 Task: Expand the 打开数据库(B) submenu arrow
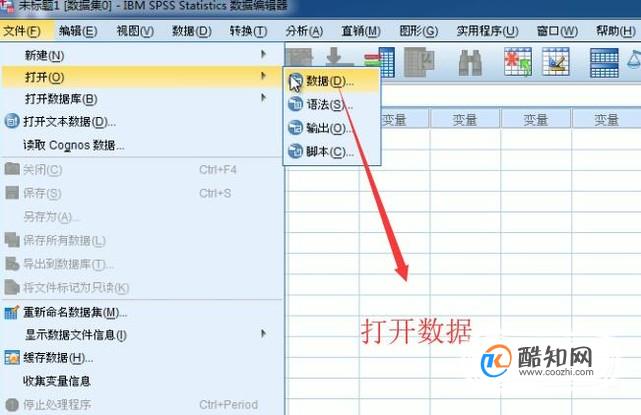pyautogui.click(x=264, y=97)
